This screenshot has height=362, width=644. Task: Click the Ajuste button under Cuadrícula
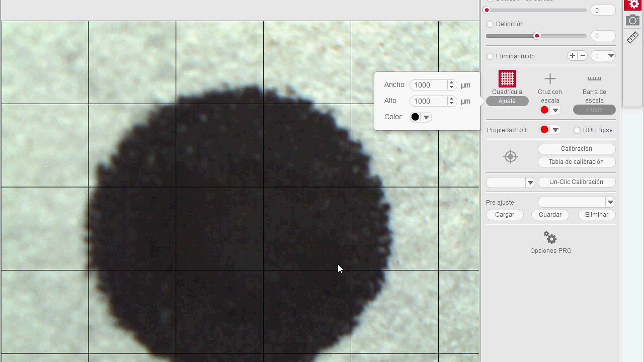pyautogui.click(x=507, y=101)
